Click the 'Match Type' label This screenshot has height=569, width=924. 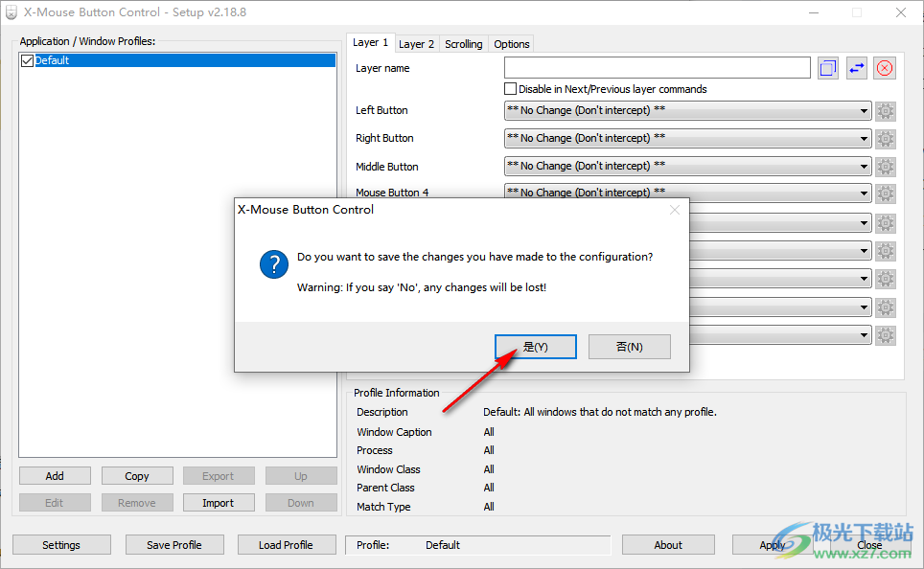[x=383, y=507]
